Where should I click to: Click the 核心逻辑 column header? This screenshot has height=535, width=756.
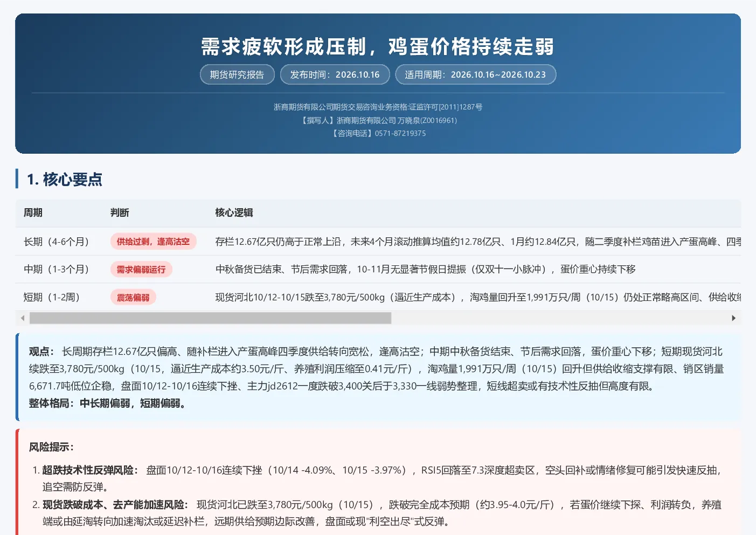point(234,212)
